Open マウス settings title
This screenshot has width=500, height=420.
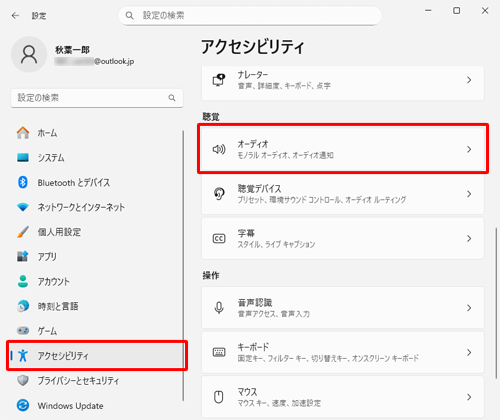[247, 392]
